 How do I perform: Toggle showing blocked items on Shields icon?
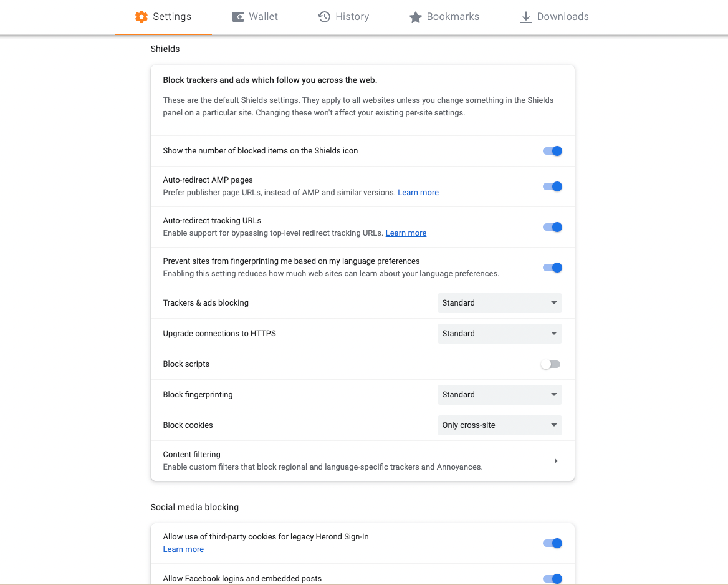click(x=552, y=151)
